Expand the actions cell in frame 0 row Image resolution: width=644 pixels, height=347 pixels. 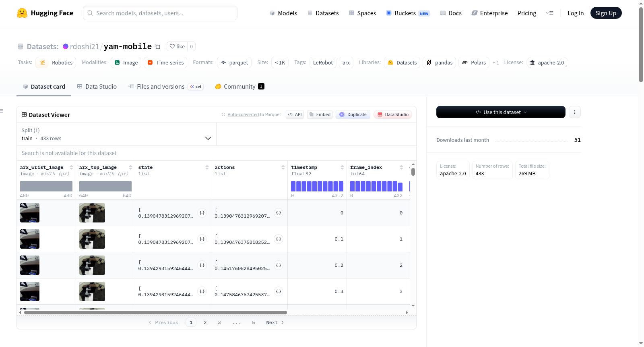click(x=279, y=213)
